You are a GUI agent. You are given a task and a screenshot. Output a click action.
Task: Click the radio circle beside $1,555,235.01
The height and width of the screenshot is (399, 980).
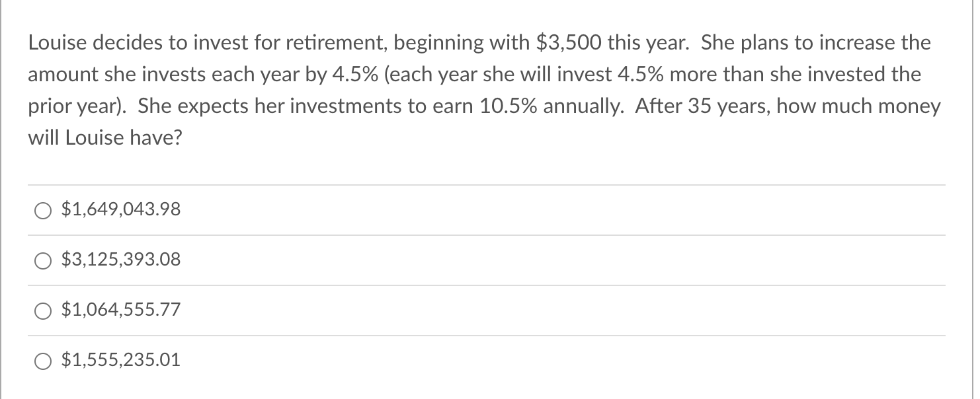tap(43, 361)
